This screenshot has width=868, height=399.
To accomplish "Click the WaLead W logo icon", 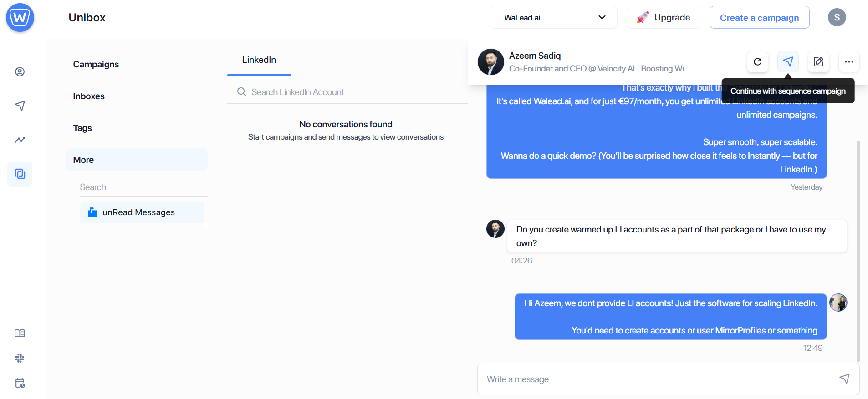I will 20,18.
